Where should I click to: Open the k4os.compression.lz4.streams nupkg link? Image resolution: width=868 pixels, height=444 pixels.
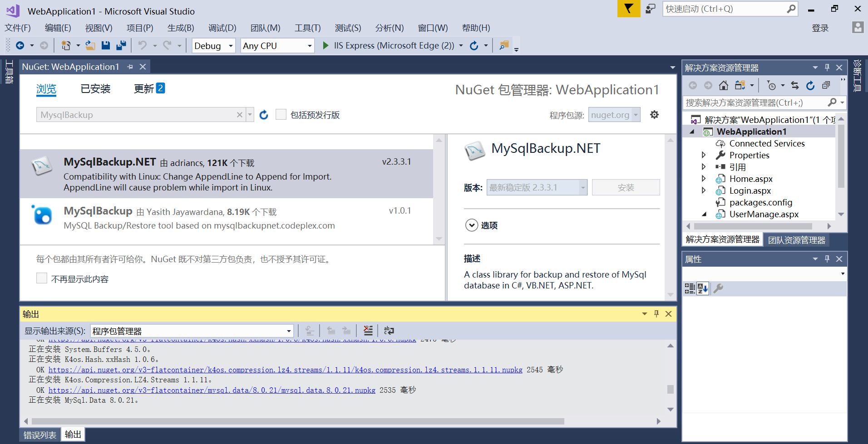[286, 370]
